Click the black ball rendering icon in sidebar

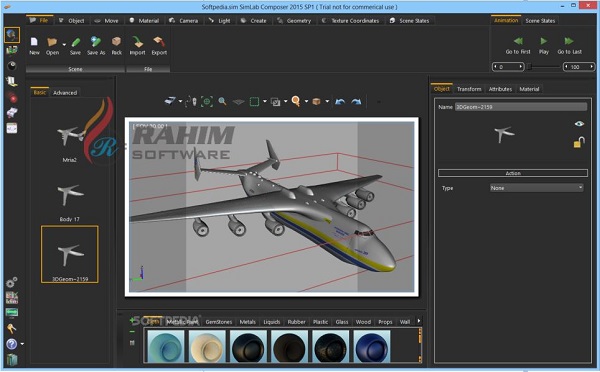(x=12, y=66)
